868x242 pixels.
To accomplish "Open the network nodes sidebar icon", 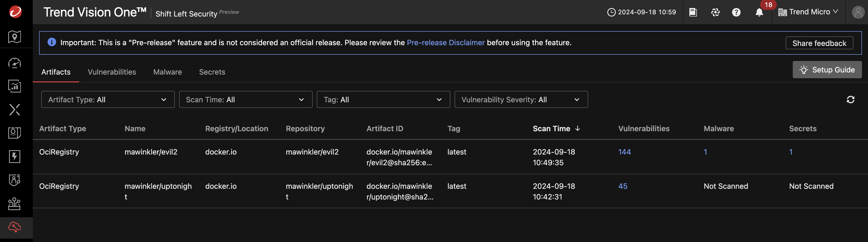I will 15,204.
